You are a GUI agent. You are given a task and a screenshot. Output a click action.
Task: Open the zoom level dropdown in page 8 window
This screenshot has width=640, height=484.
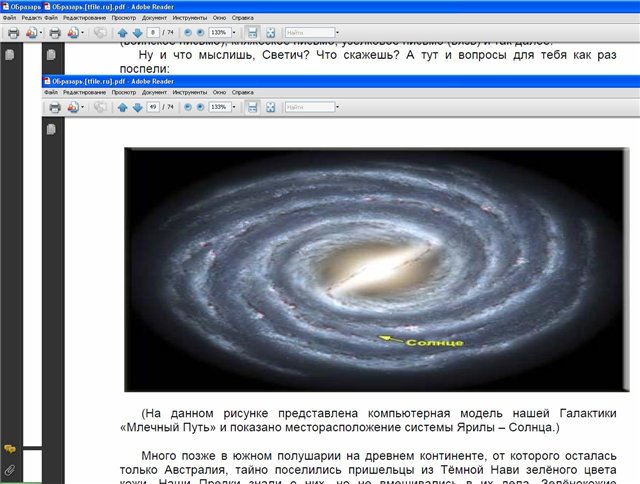point(234,32)
